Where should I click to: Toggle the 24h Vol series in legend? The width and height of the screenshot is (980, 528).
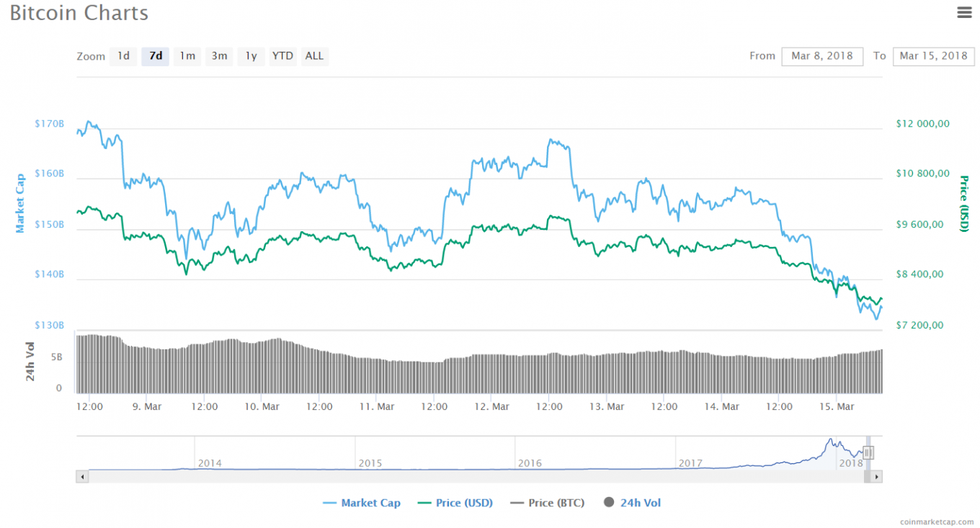632,503
